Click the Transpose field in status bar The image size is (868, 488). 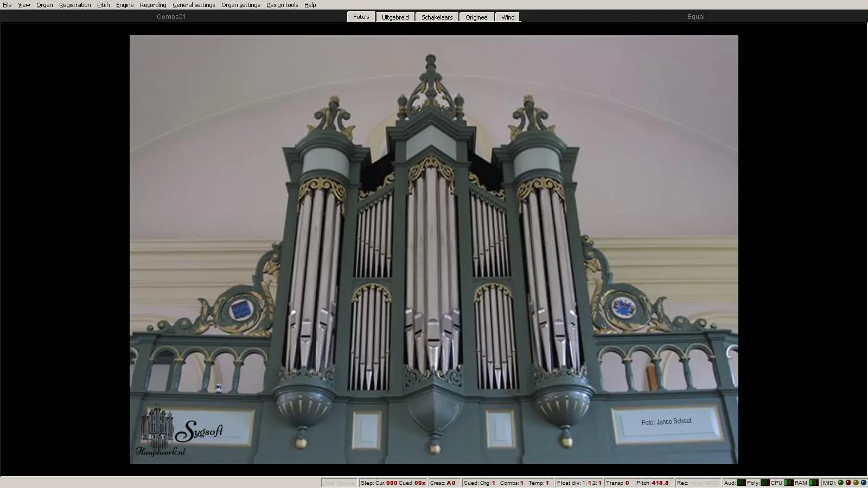pos(618,483)
